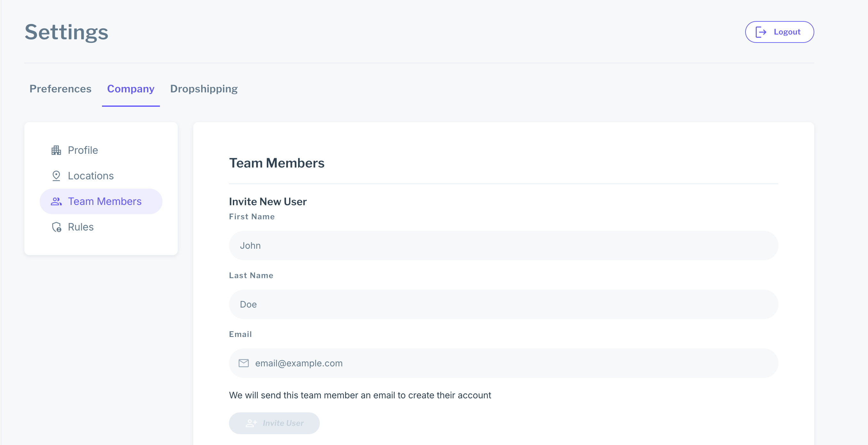
Task: Click the shield icon beside Rules
Action: 57,227
